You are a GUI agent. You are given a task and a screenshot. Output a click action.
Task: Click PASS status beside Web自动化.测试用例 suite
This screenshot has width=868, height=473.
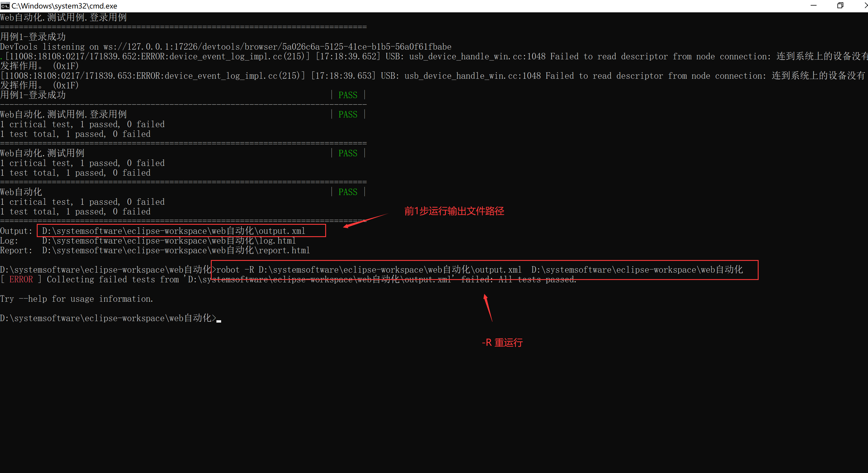[x=348, y=154]
